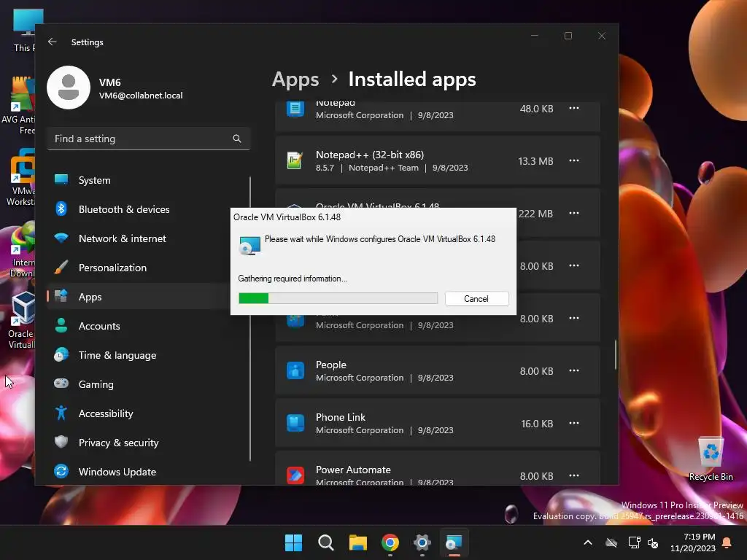Select the This PC desktop icon

pos(24,31)
